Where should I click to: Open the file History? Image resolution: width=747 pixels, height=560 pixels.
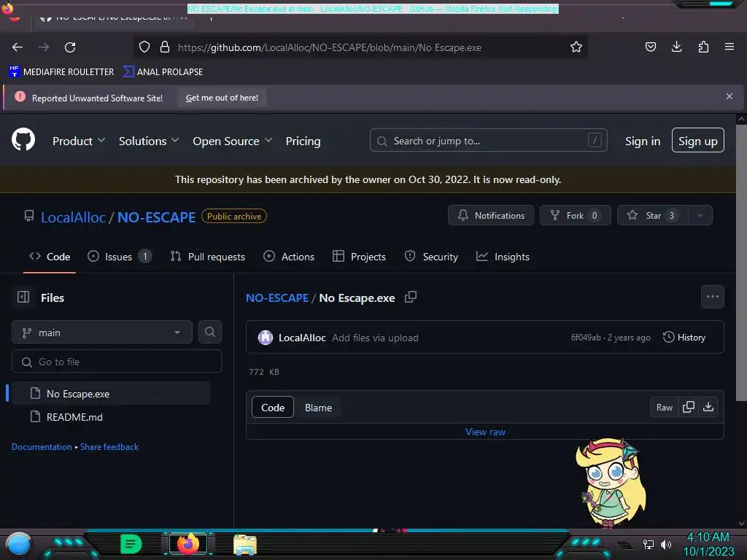pyautogui.click(x=684, y=337)
